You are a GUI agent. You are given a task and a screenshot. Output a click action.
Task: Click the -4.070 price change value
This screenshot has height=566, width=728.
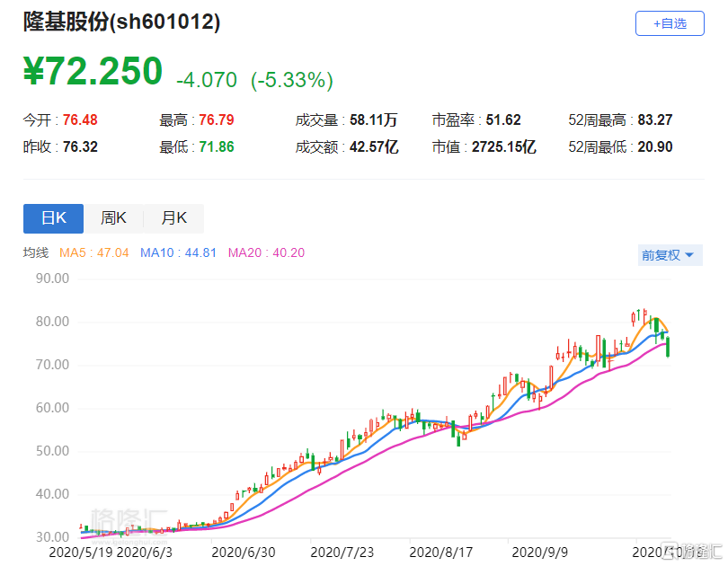[x=207, y=80]
